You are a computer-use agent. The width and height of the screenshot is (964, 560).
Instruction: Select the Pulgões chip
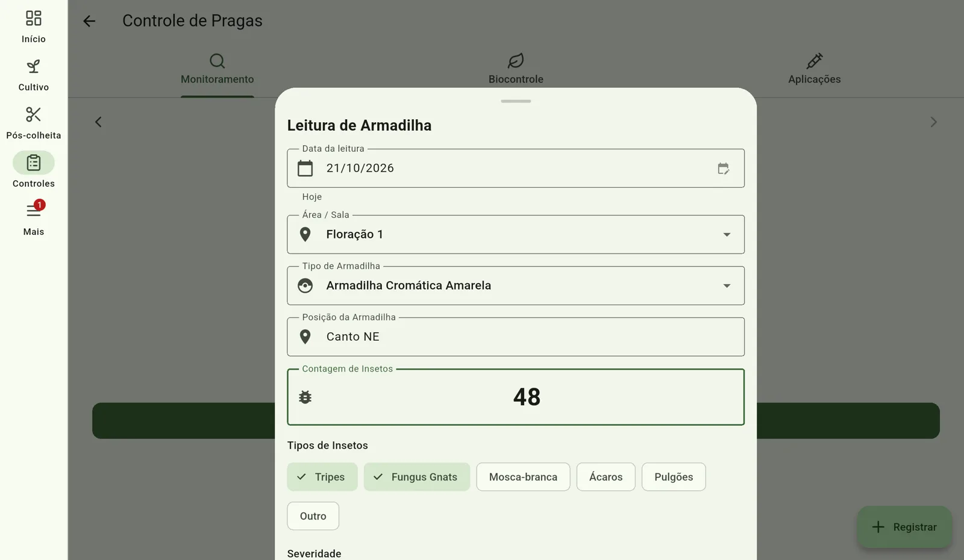pyautogui.click(x=674, y=477)
